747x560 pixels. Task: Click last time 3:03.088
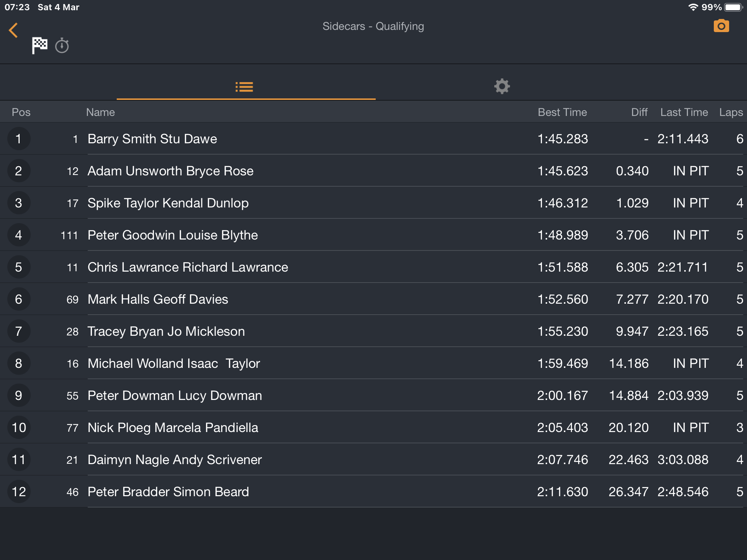click(683, 460)
